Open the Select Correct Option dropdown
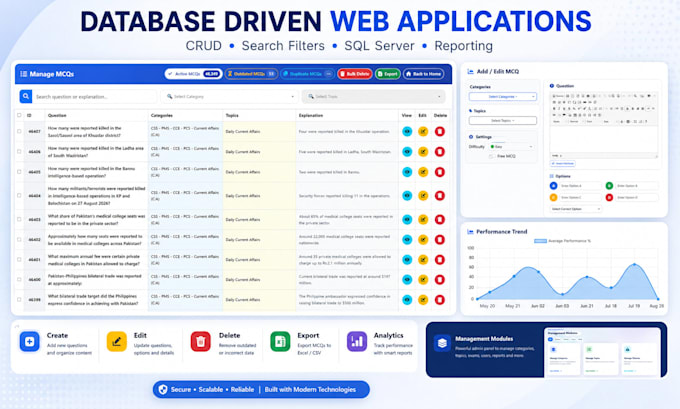Image resolution: width=680 pixels, height=409 pixels. [x=575, y=209]
